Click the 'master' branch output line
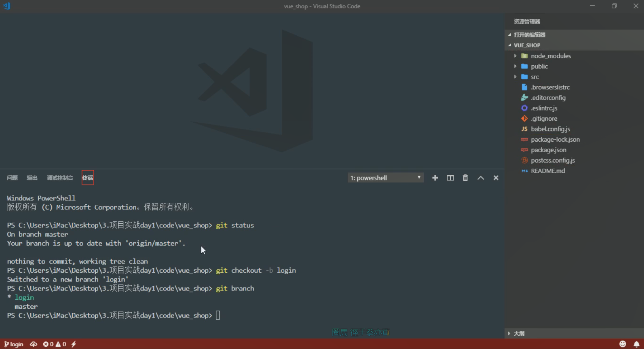The width and height of the screenshot is (644, 349). pos(26,306)
